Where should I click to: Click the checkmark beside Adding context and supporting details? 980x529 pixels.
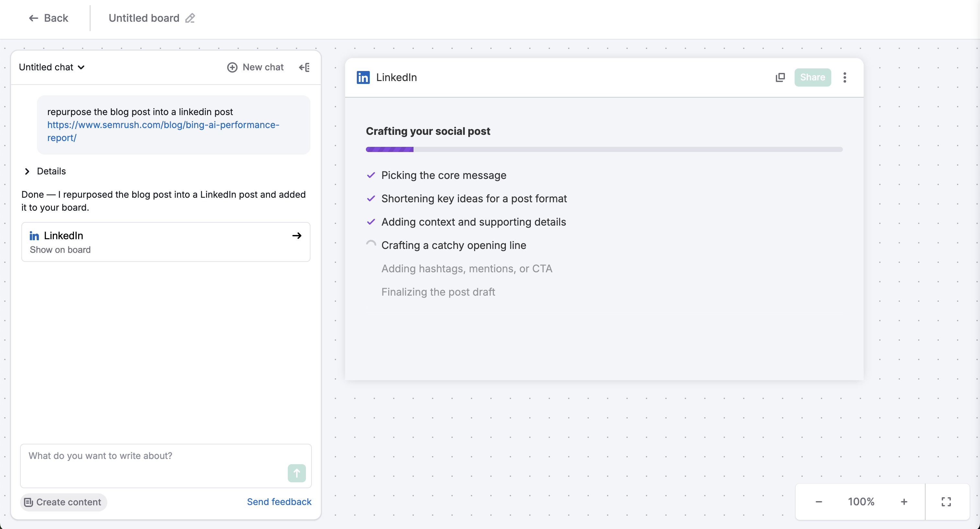[x=371, y=222]
